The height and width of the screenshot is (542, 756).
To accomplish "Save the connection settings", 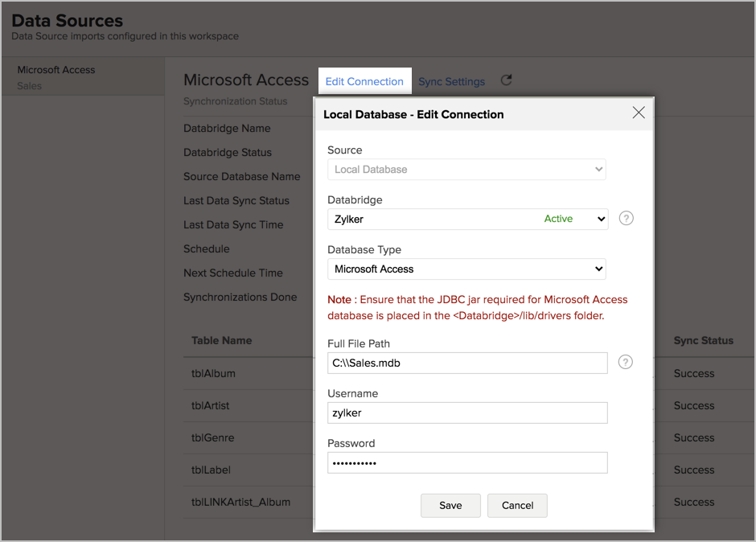I will coord(450,505).
